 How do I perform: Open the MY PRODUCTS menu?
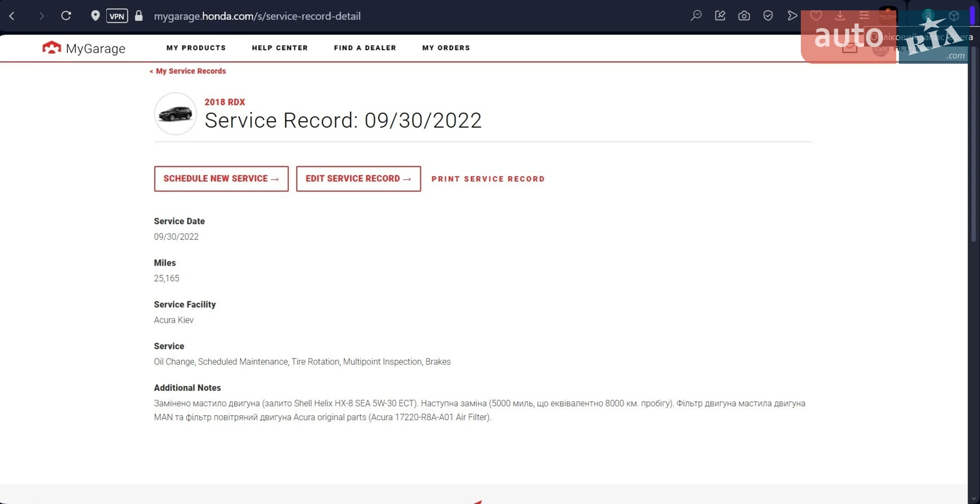tap(196, 48)
